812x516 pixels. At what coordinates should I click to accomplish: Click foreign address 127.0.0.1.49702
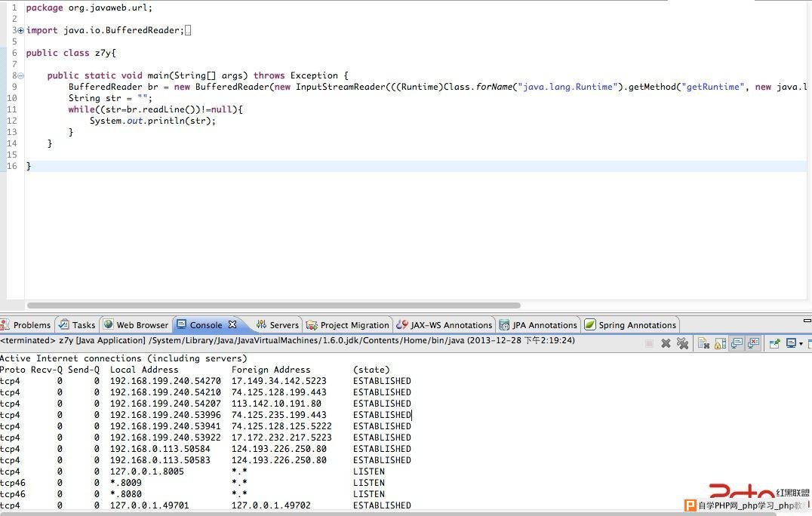[x=272, y=505]
